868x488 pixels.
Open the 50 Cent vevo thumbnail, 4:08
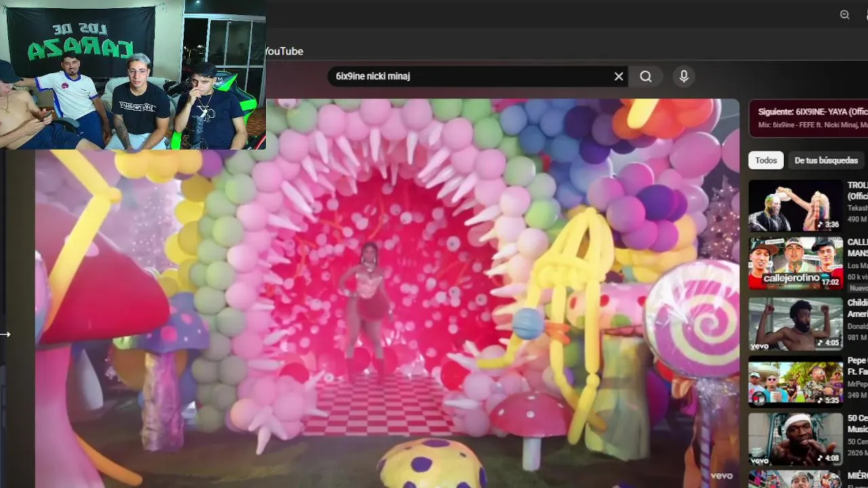coord(795,440)
